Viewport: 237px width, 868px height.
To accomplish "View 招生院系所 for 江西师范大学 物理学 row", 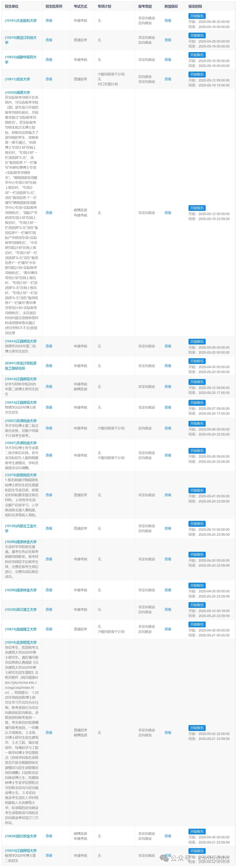I will pos(49,407).
